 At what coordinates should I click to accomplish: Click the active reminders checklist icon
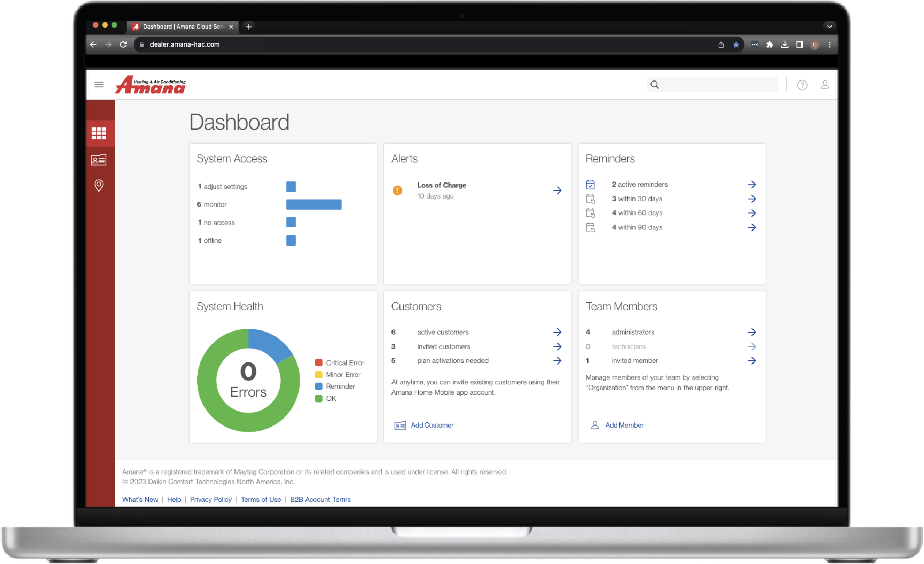click(591, 184)
